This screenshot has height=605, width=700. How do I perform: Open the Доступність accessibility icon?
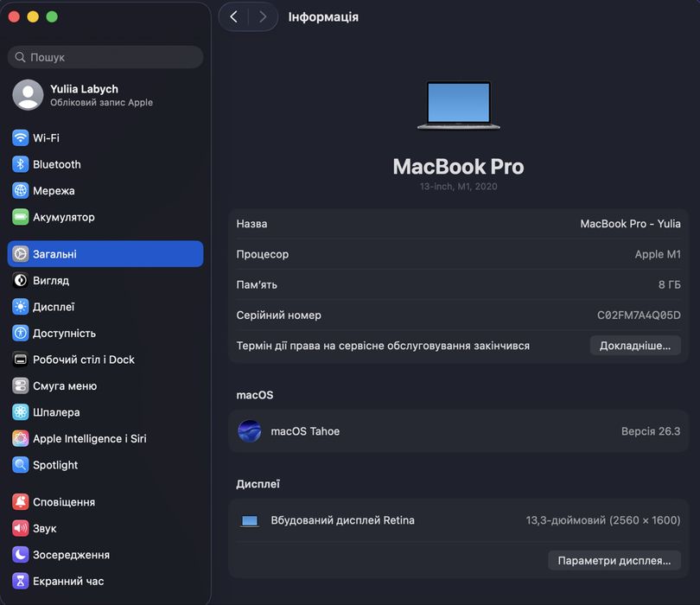20,333
